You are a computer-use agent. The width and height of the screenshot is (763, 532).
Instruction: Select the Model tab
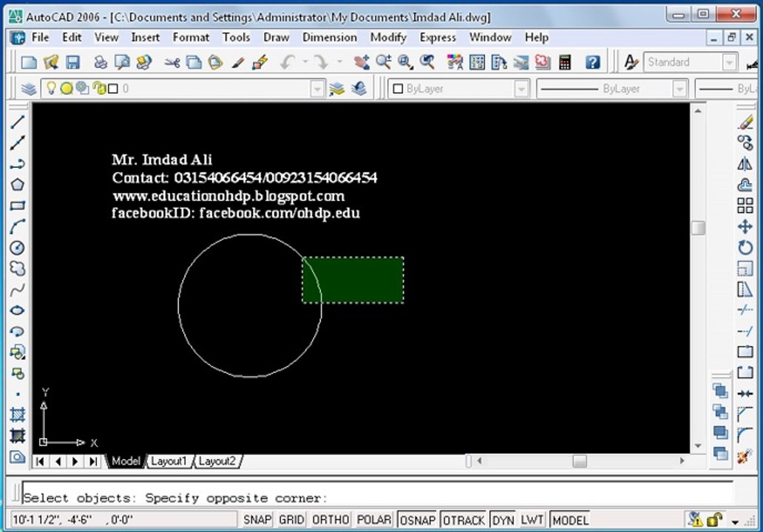point(126,461)
